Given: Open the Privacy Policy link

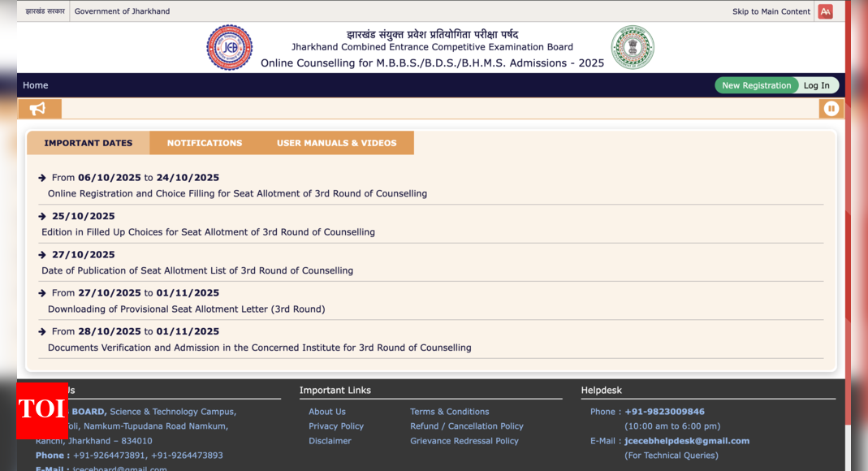Looking at the screenshot, I should pyautogui.click(x=335, y=426).
